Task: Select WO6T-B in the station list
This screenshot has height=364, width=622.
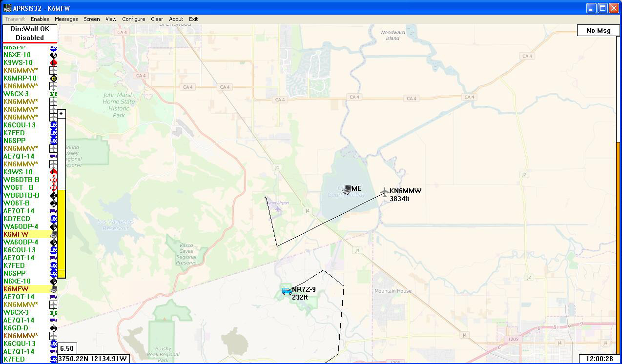Action: (17, 203)
